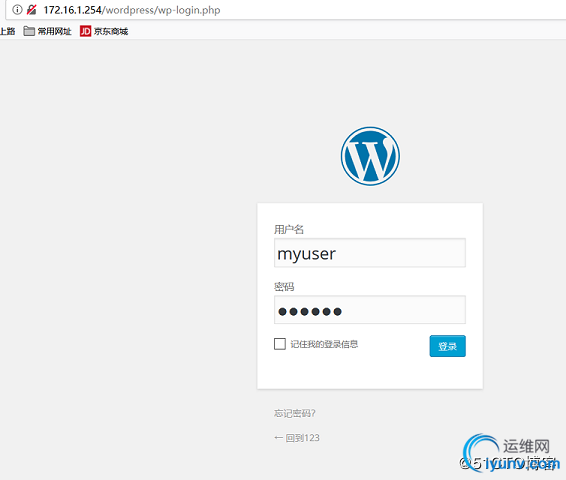
Task: Focus the 密码 password field
Action: [x=370, y=310]
